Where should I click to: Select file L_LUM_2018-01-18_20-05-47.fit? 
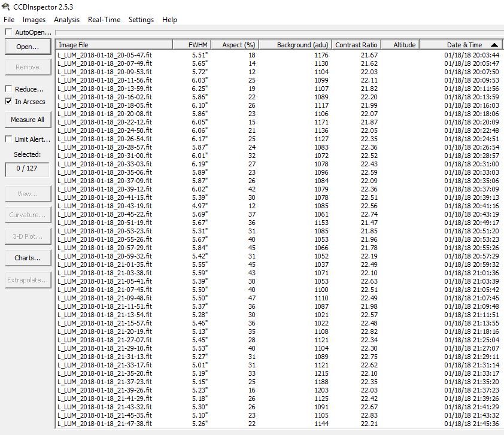pos(105,55)
